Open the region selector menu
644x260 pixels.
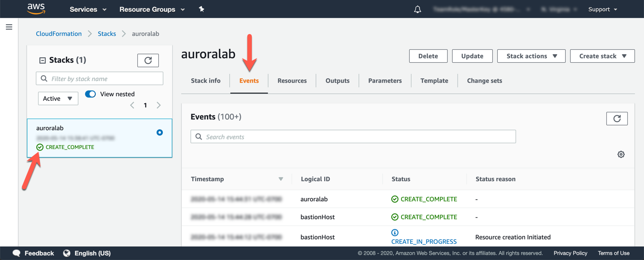[x=559, y=9]
